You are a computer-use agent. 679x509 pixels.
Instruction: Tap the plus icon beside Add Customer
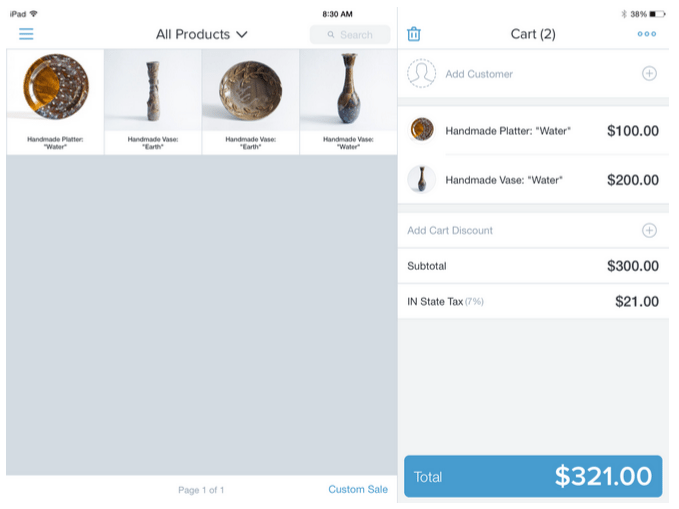pyautogui.click(x=649, y=74)
